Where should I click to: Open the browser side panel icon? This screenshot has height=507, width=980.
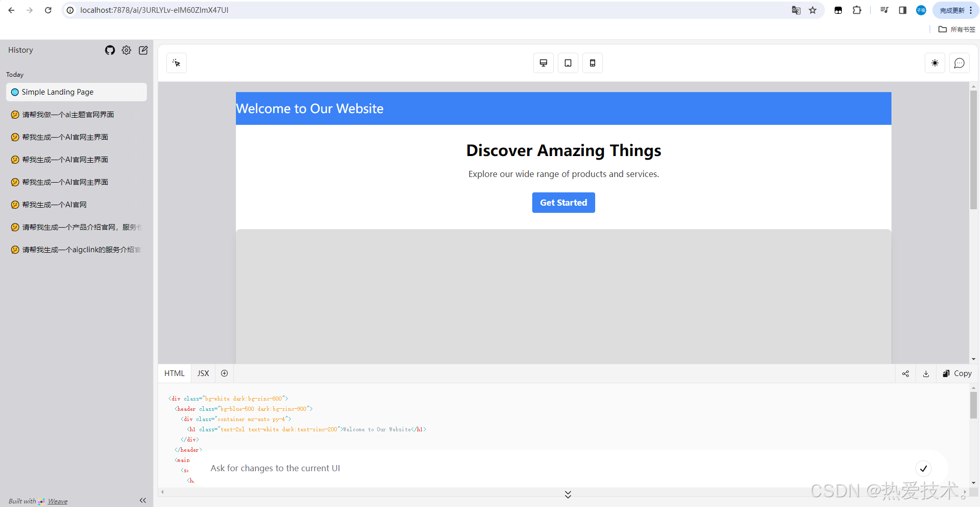click(x=903, y=10)
